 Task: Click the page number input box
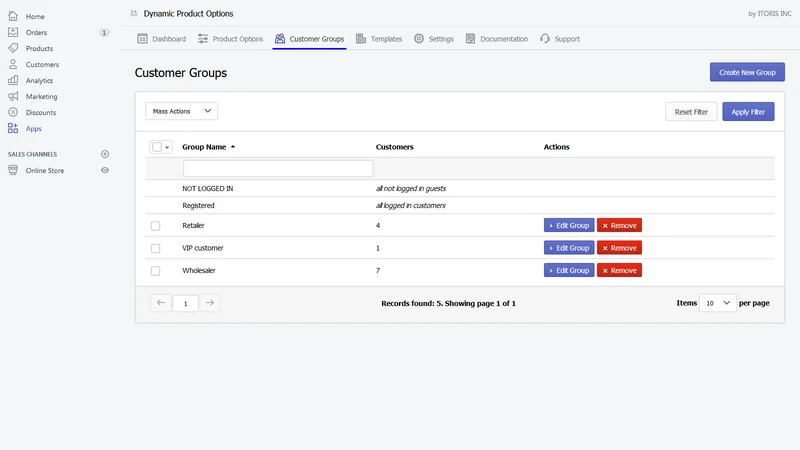coord(185,303)
